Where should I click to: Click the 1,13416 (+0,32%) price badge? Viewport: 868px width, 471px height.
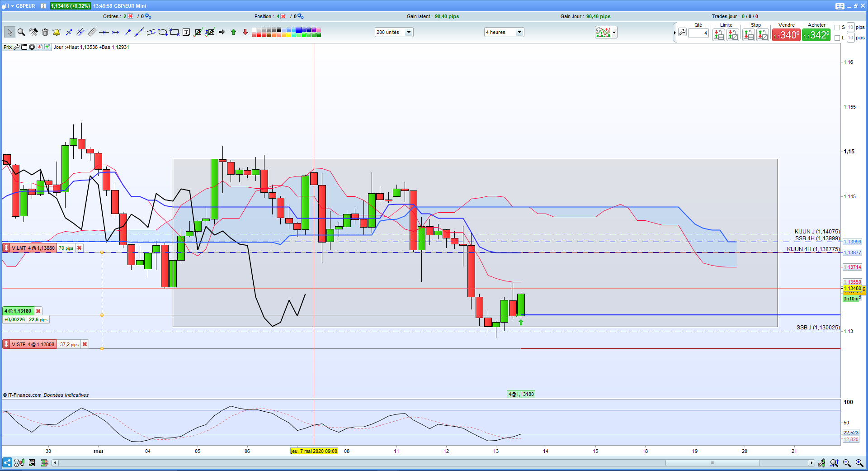71,6
